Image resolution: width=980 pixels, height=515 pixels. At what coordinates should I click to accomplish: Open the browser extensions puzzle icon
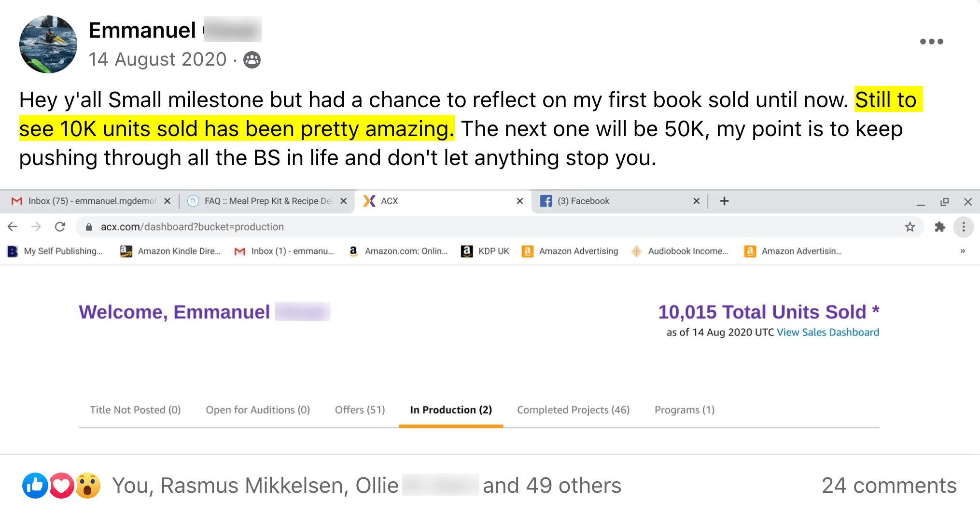tap(939, 227)
